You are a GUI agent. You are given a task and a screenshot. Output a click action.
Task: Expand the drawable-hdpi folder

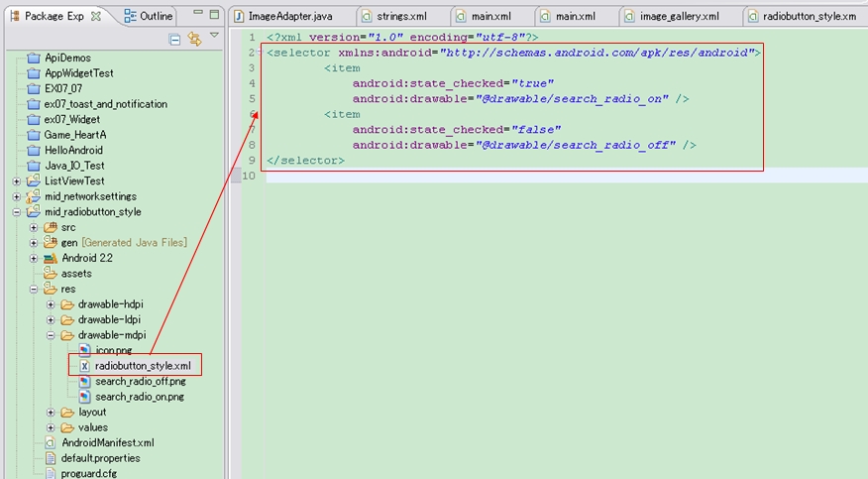tap(51, 304)
